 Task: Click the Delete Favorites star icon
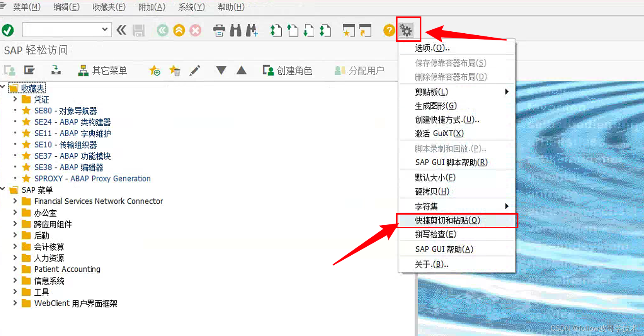coord(174,70)
